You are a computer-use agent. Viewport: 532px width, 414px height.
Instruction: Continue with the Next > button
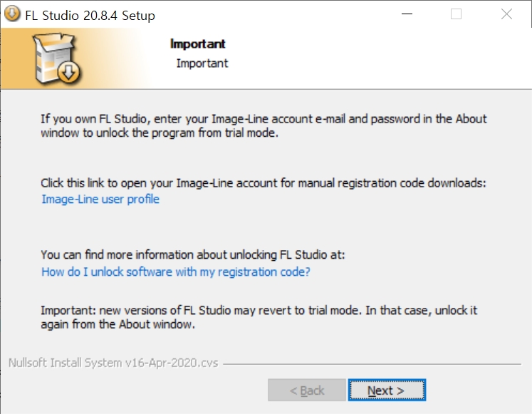click(387, 390)
